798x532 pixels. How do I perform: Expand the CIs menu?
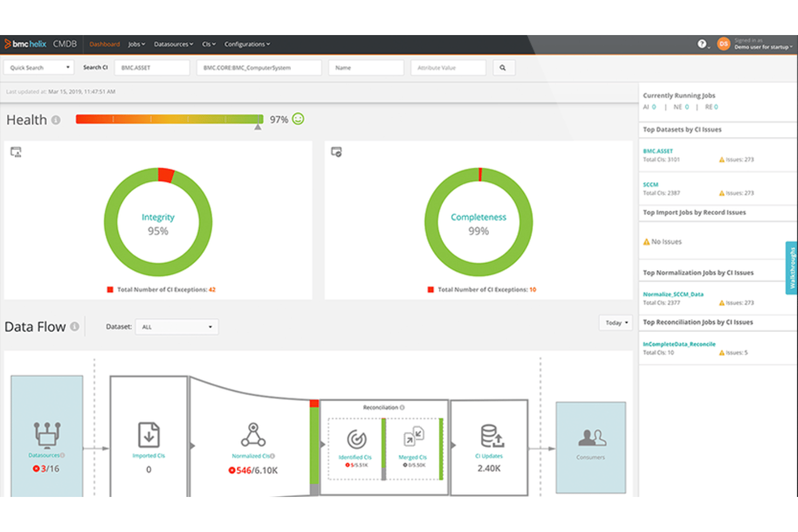[x=209, y=44]
